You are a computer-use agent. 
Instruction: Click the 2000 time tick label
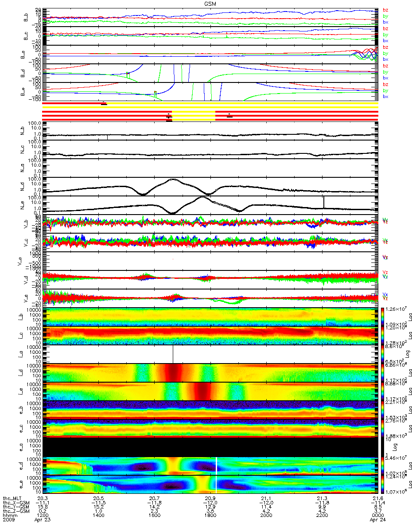tap(266, 516)
